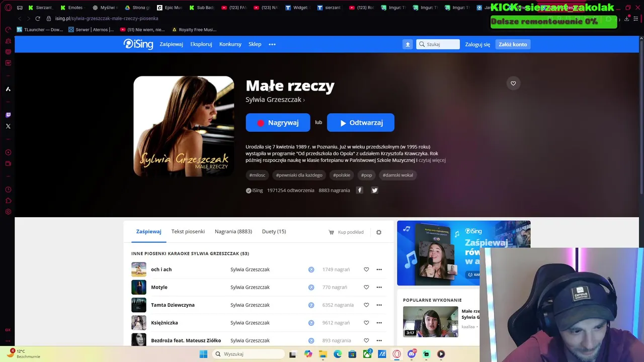Viewport: 644px width, 362px height.
Task: Click the #pewniaki dla każdego tag
Action: [x=299, y=175]
